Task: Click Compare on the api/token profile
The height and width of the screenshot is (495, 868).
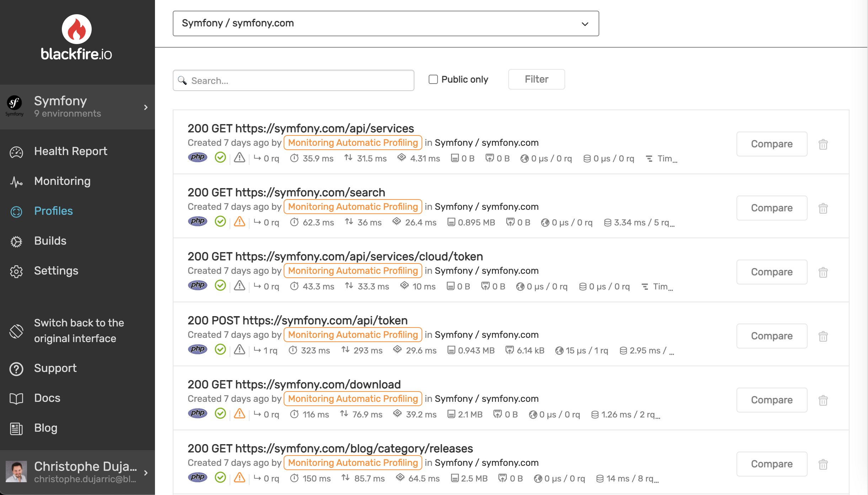Action: [772, 336]
